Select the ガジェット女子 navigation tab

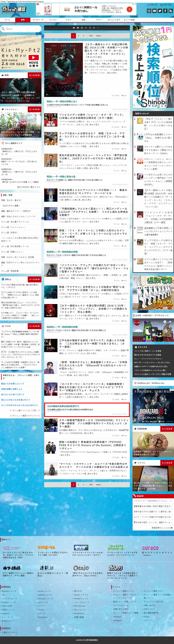(x=114, y=20)
